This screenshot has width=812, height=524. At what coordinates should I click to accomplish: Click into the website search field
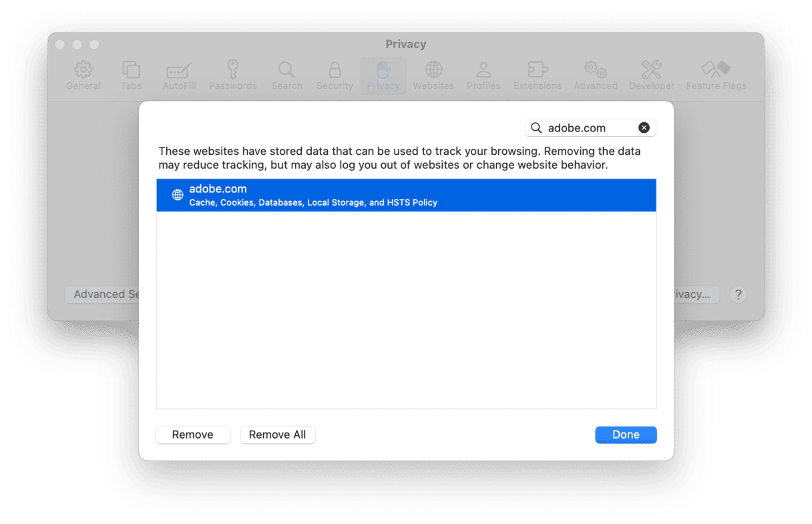tap(590, 127)
